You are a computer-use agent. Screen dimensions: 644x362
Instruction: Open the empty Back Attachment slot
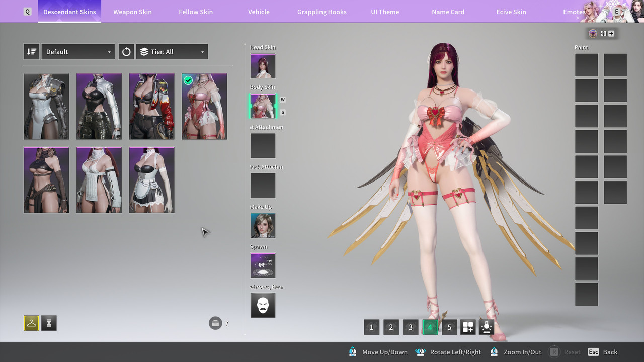263,186
